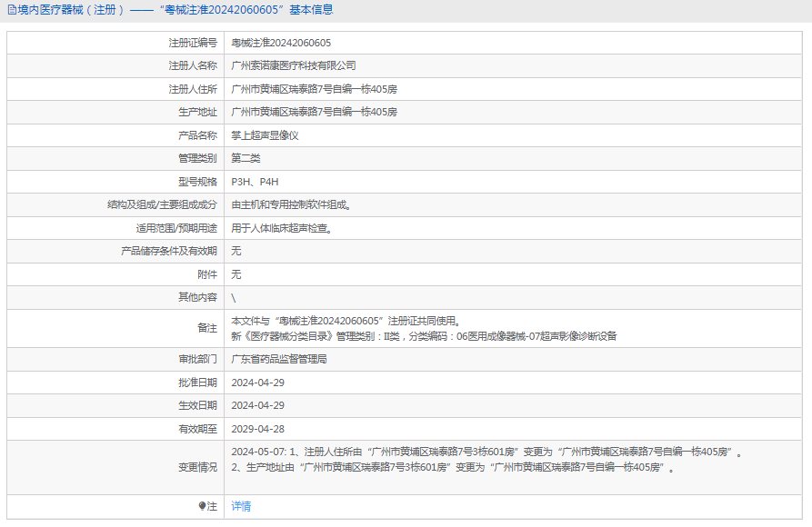Screen dimensions: 812x527
Task: Click the 注册证编号 label
Action: tap(193, 43)
